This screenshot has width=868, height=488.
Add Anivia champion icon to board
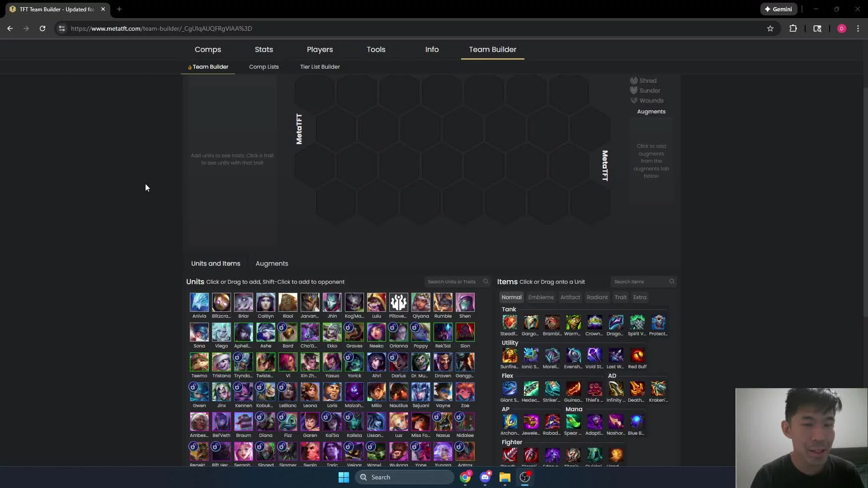199,302
